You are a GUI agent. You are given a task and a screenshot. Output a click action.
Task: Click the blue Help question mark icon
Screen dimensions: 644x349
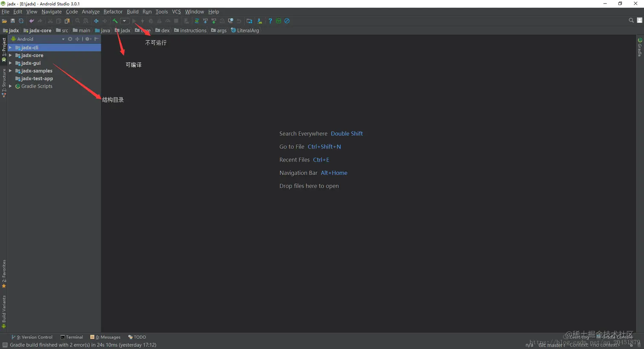pyautogui.click(x=270, y=21)
